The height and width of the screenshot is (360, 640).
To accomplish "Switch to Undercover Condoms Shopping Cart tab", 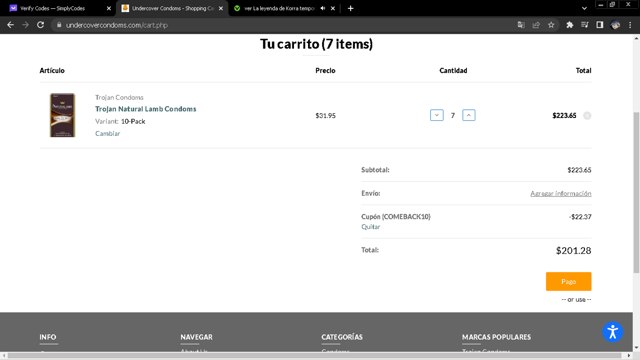I will 173,8.
